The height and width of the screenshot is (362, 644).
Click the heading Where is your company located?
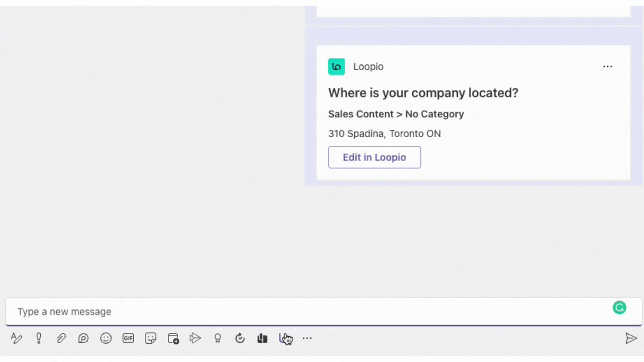click(423, 93)
